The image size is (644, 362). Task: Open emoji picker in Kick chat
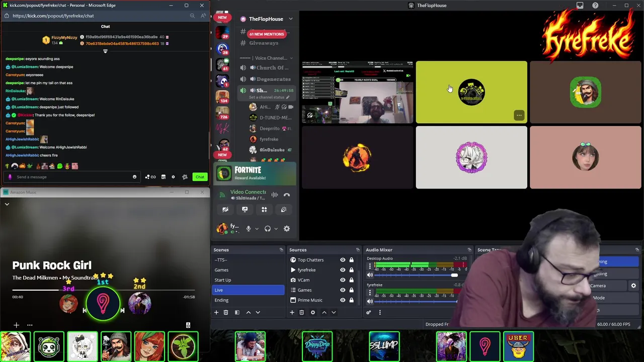[x=134, y=177]
